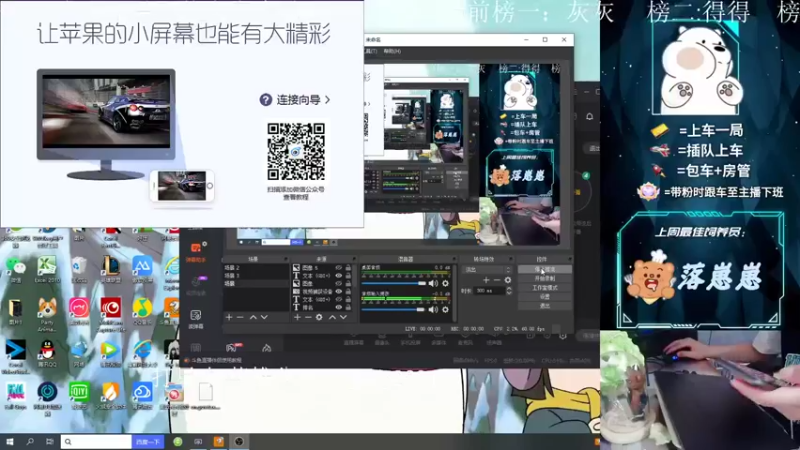Viewport: 800px width, 450px height.
Task: Add a new scene with plus icon
Action: pos(229,317)
